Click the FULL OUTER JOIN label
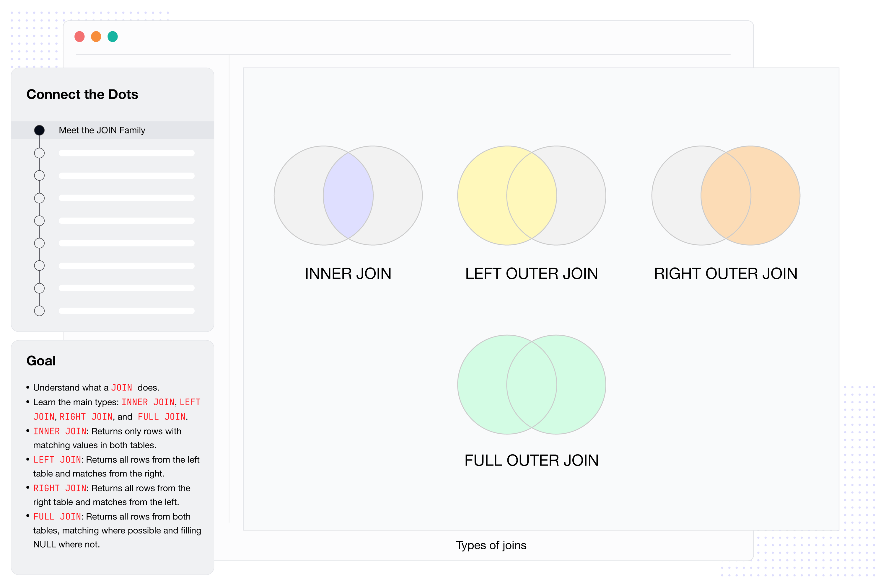 532,460
